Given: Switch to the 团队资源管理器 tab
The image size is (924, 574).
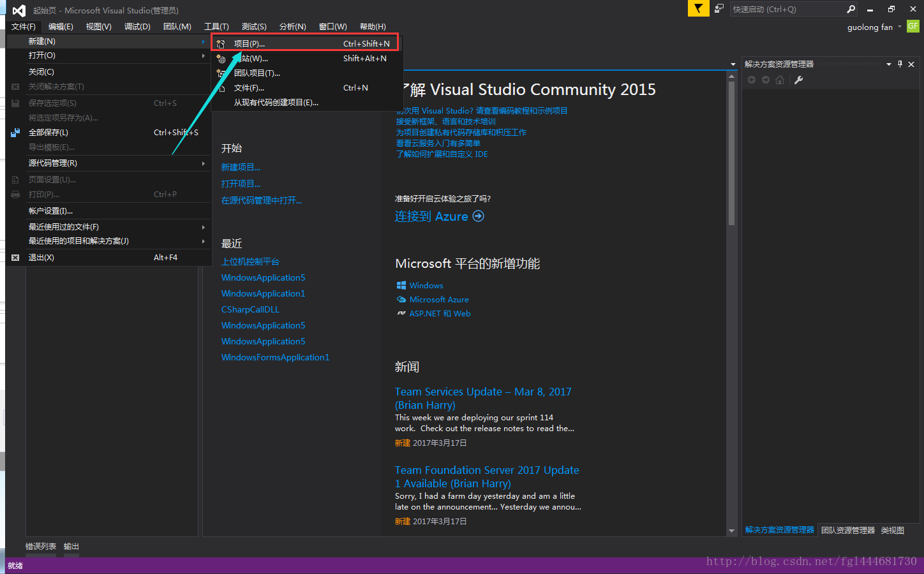Looking at the screenshot, I should (x=848, y=530).
